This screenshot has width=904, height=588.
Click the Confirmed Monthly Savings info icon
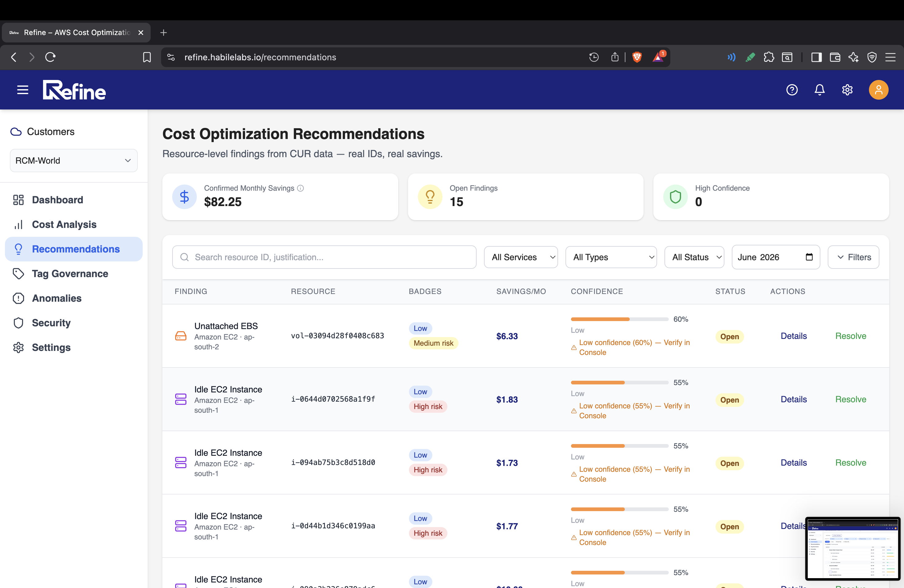pos(300,188)
